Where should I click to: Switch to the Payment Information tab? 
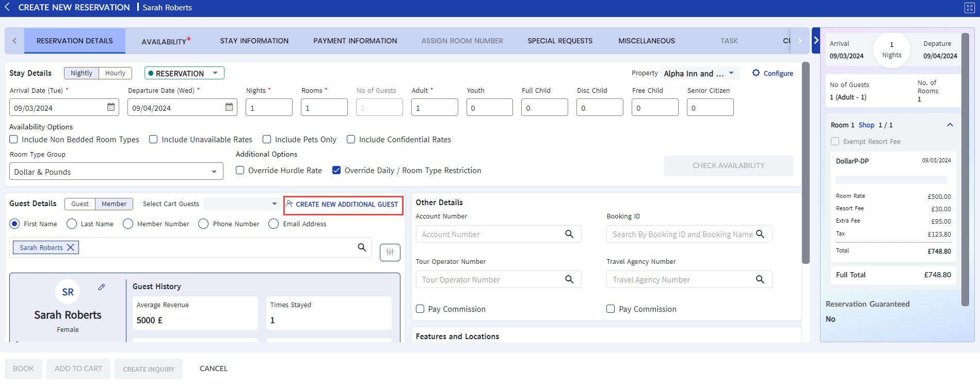tap(355, 41)
